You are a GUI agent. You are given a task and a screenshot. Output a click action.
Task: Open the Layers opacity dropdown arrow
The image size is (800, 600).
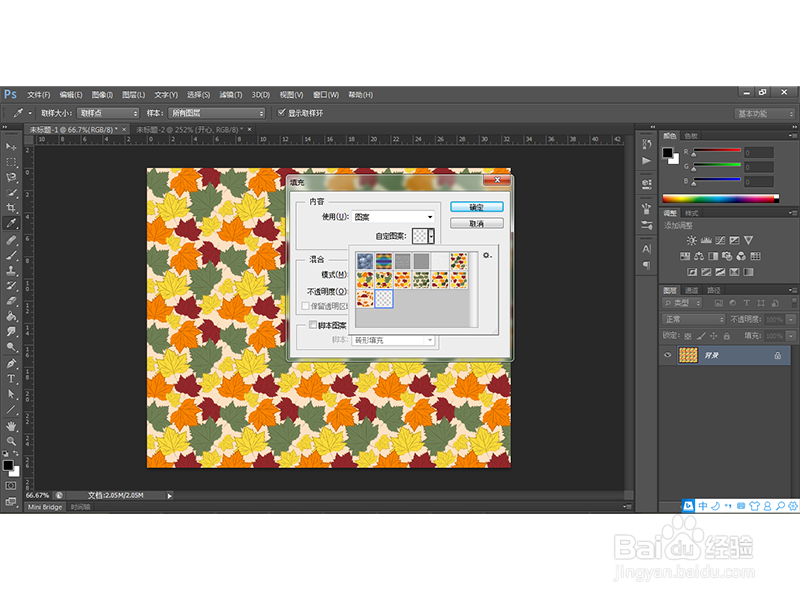tap(791, 319)
